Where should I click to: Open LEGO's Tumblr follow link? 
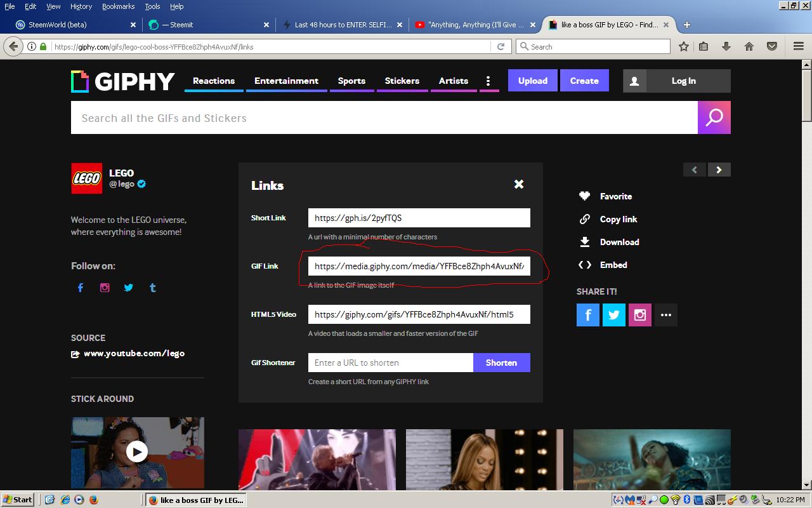153,288
